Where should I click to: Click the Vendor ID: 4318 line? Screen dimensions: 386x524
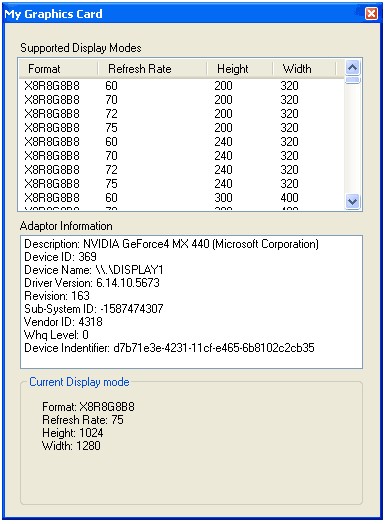(63, 322)
